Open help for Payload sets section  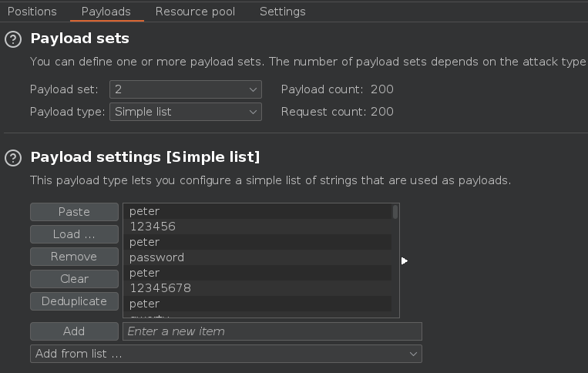[x=13, y=39]
